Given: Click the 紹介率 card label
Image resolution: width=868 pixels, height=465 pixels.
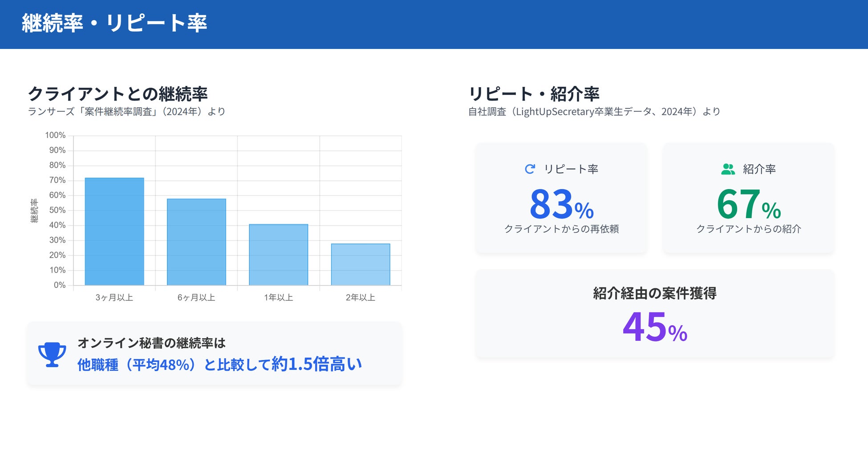Looking at the screenshot, I should pos(759,169).
